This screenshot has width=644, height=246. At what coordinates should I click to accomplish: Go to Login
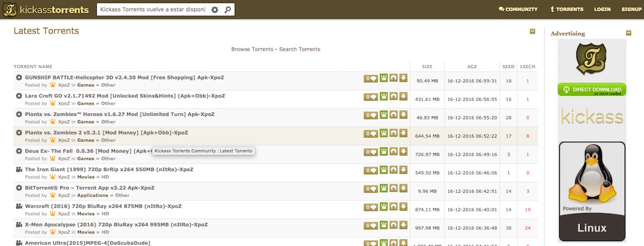coord(602,9)
